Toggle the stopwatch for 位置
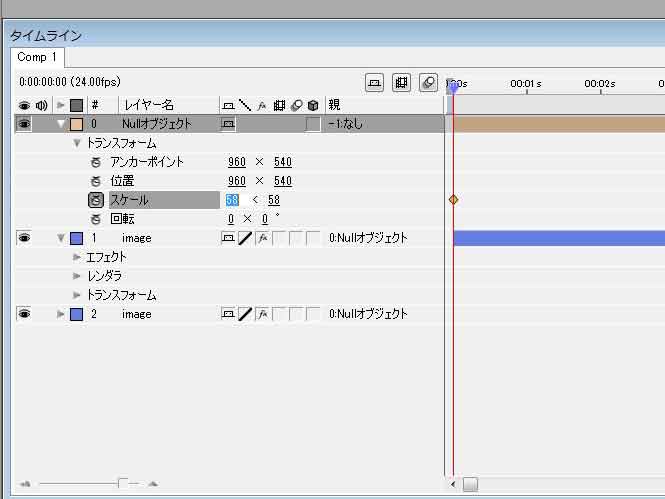Image resolution: width=665 pixels, height=499 pixels. (x=96, y=181)
